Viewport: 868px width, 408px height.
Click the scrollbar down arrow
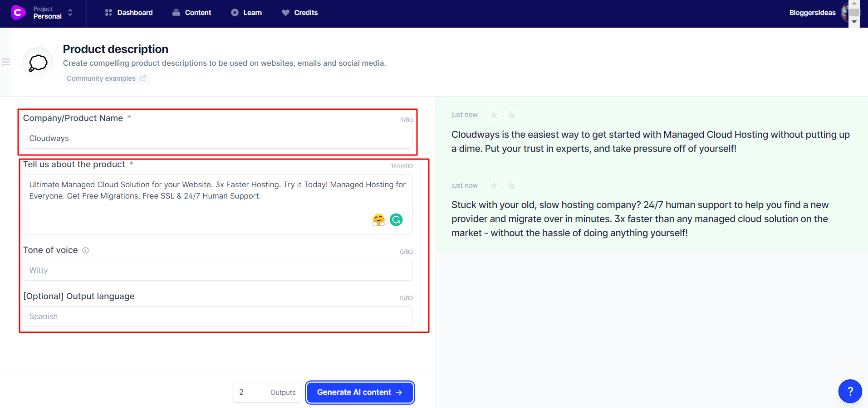point(854,22)
